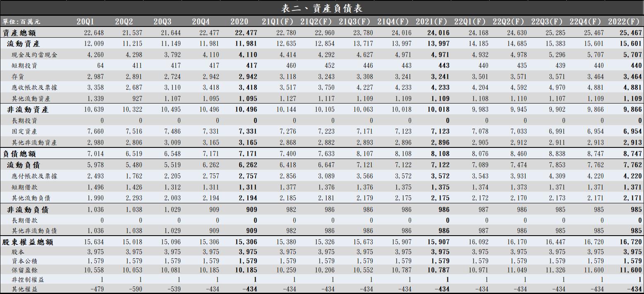Image resolution: width=644 pixels, height=294 pixels.
Task: Click the 現金及約當現金 row label
Action: click(35, 55)
